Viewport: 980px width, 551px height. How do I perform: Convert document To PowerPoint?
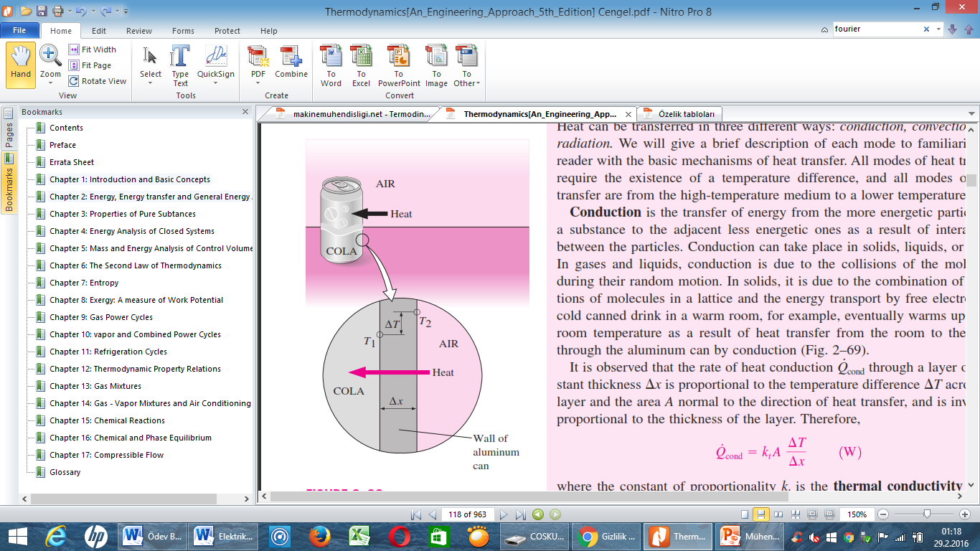[399, 65]
